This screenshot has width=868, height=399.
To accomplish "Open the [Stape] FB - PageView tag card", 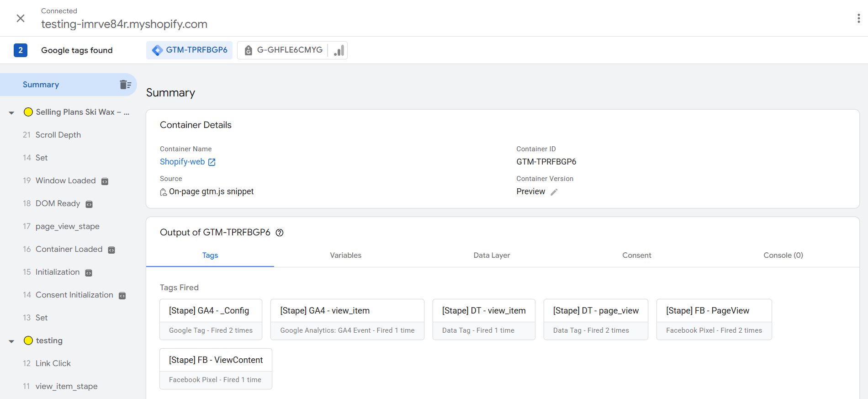I will [x=714, y=319].
